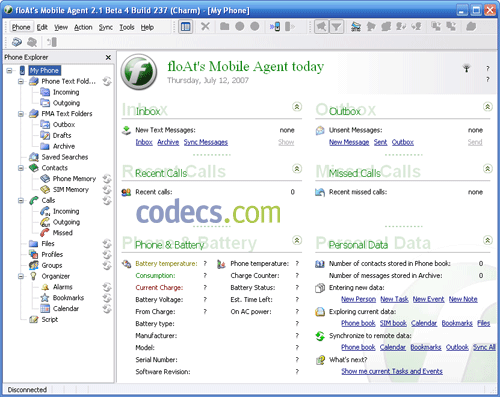Click the sync icon beside Groups

pos(107,265)
